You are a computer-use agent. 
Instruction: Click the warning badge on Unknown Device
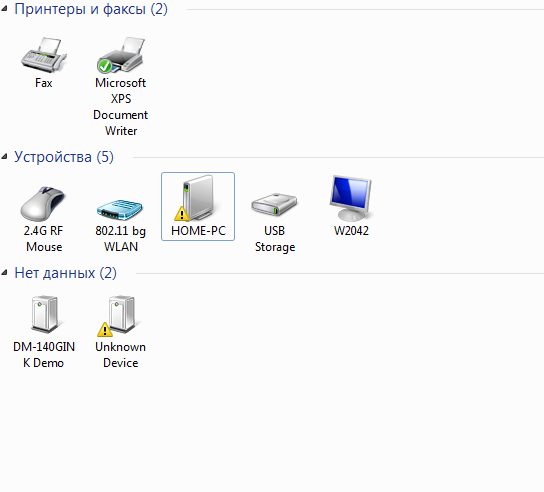[x=105, y=330]
